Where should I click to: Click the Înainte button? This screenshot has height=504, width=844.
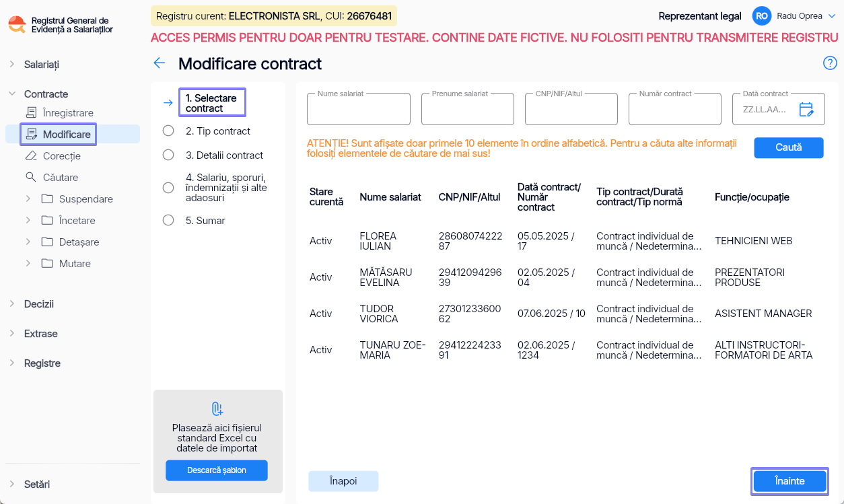pos(789,481)
